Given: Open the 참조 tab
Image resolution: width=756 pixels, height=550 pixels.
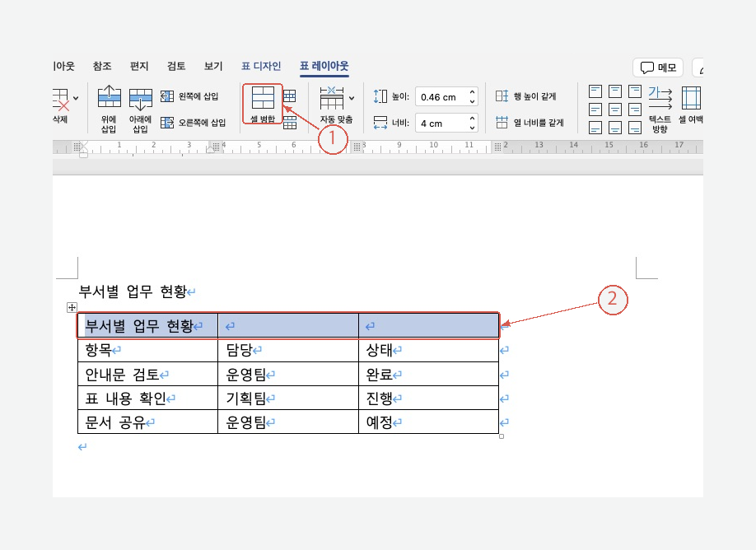Looking at the screenshot, I should point(102,66).
